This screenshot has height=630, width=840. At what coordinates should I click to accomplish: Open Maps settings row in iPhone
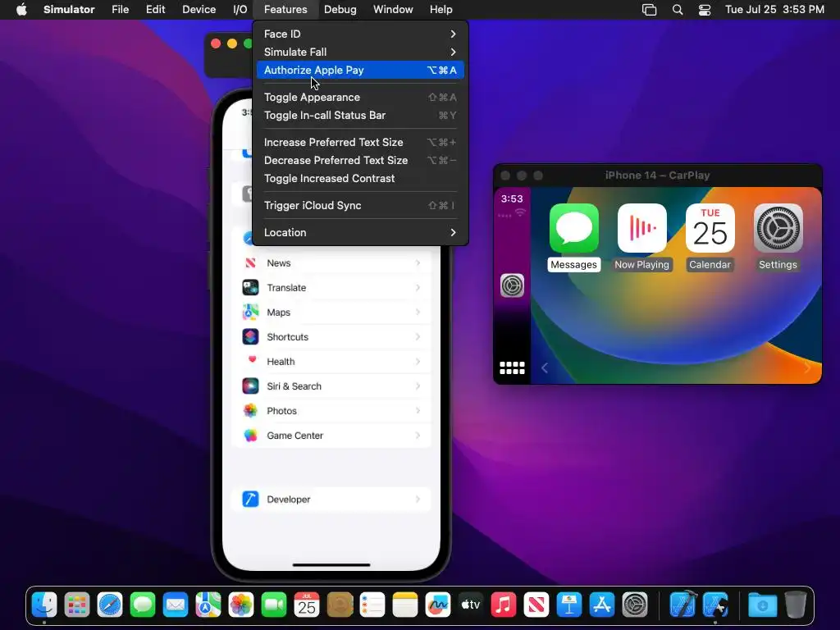(331, 313)
